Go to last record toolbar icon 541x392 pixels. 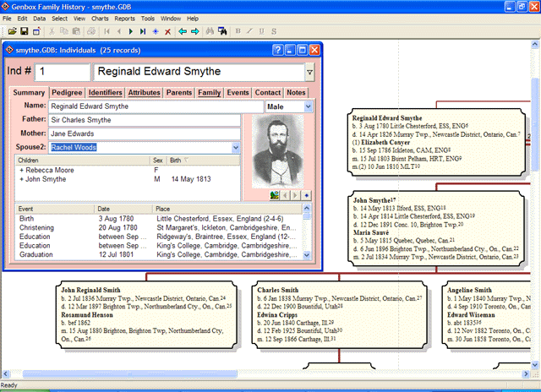(143, 31)
